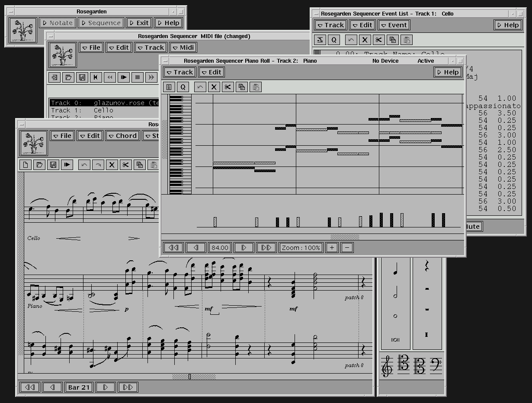Open the Midi menu in the sequencer window
Viewport: 532px width, 403px height.
tap(183, 48)
